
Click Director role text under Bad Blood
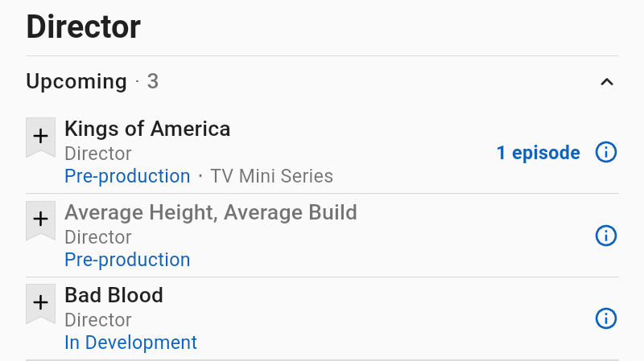(97, 319)
